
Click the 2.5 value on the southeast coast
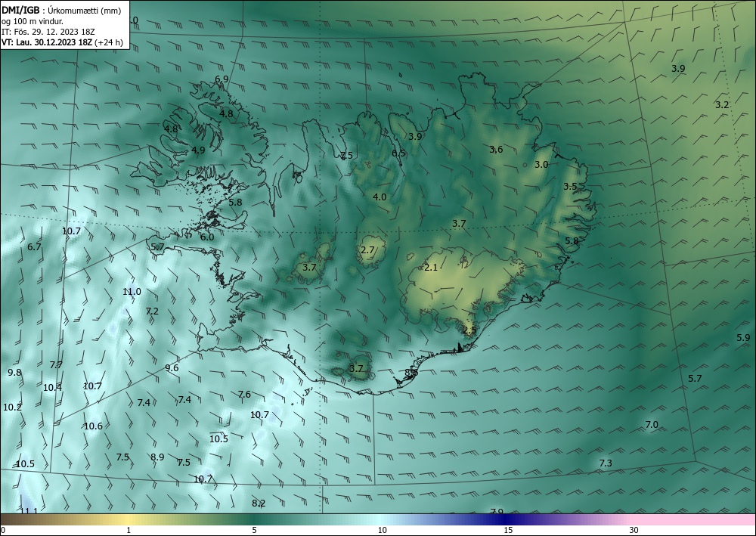[469, 330]
